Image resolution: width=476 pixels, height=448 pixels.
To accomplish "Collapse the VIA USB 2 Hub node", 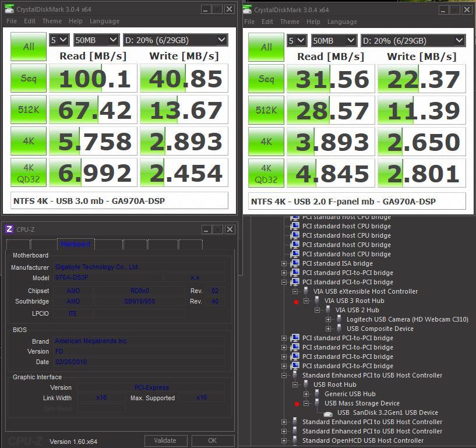I will [318, 310].
